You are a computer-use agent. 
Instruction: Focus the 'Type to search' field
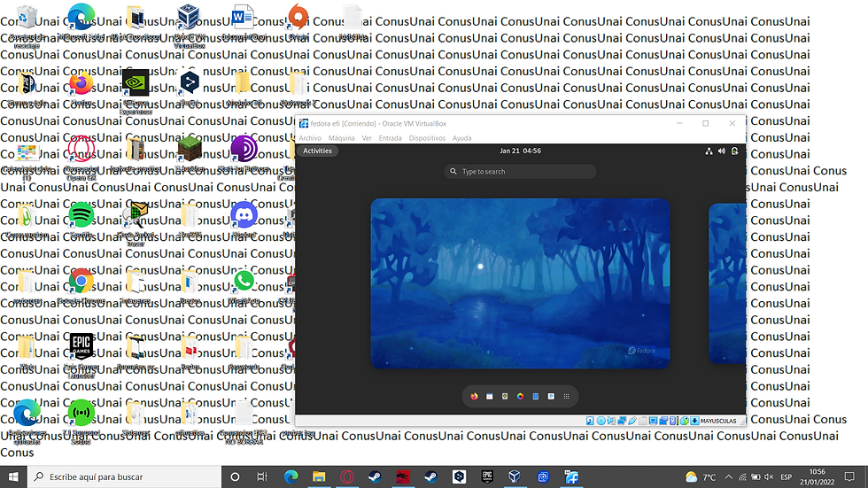point(521,172)
